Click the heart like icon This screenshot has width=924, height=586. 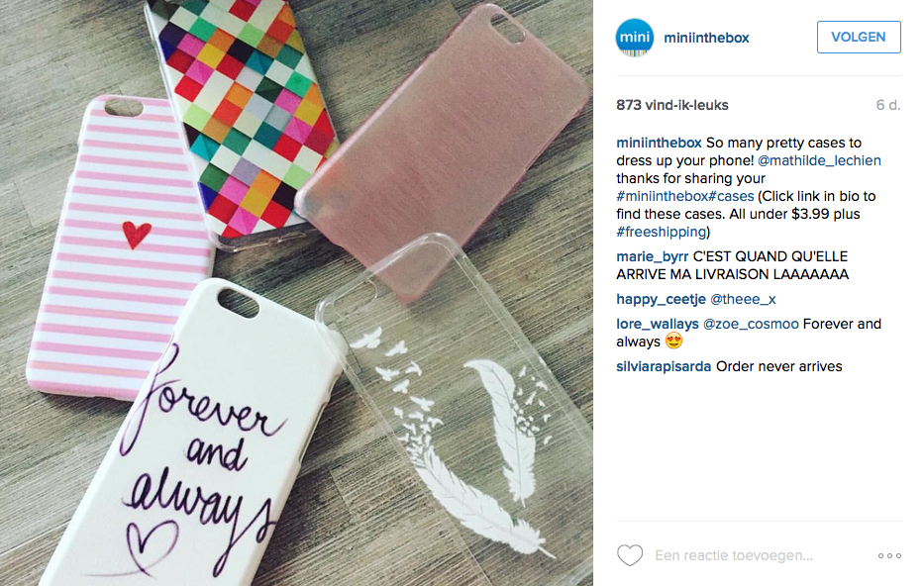[629, 555]
